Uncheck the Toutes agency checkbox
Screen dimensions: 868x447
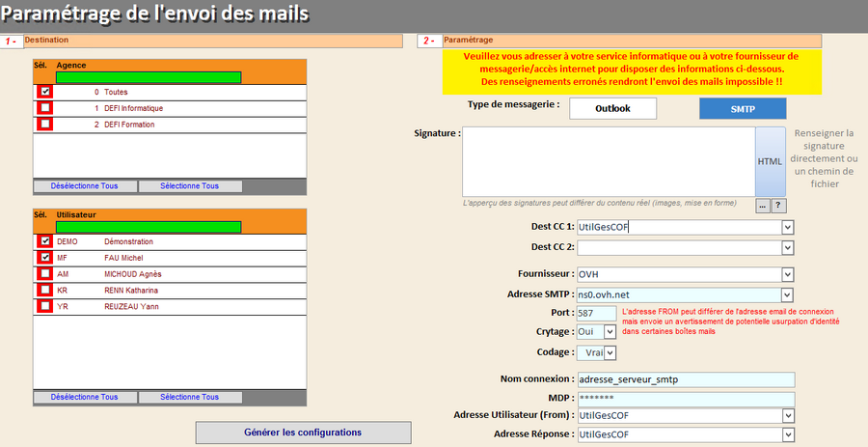[x=44, y=92]
